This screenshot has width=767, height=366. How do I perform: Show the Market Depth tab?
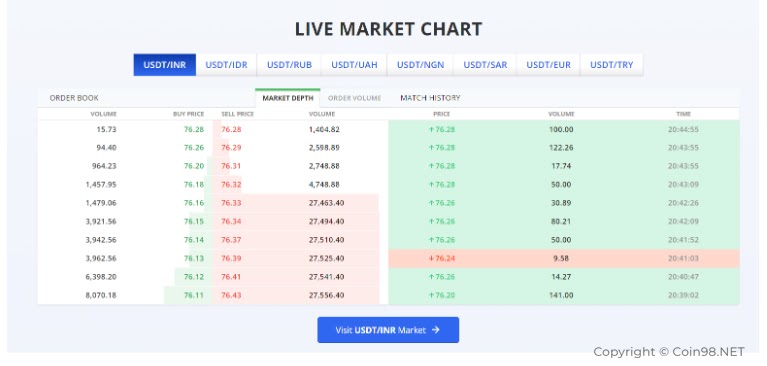tap(288, 98)
